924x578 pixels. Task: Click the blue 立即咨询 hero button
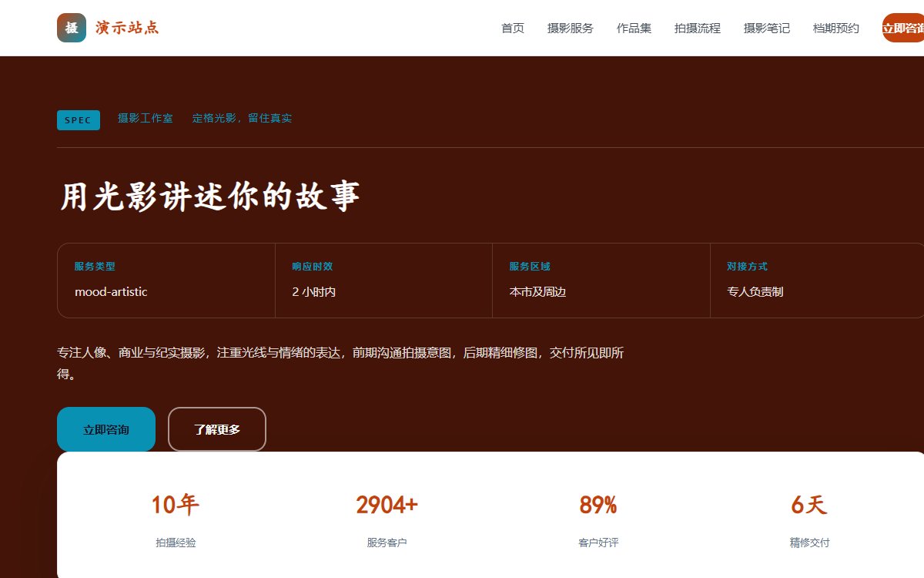pos(106,429)
